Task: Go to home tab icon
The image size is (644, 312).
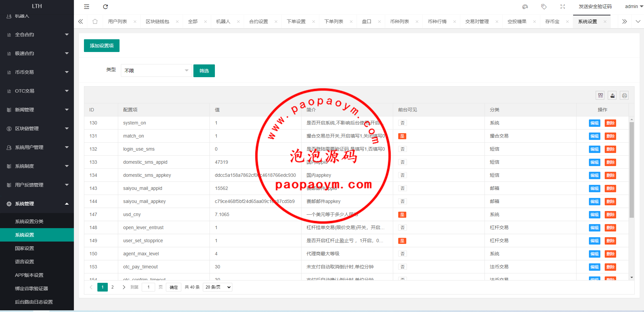Action: [95, 21]
